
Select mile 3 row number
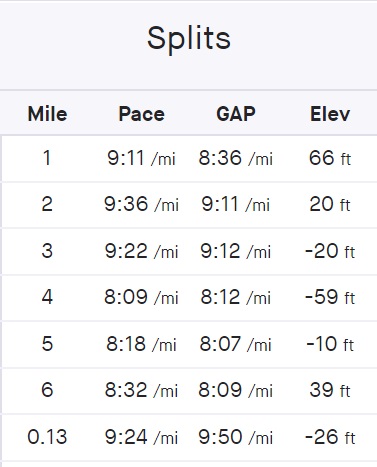pos(47,251)
